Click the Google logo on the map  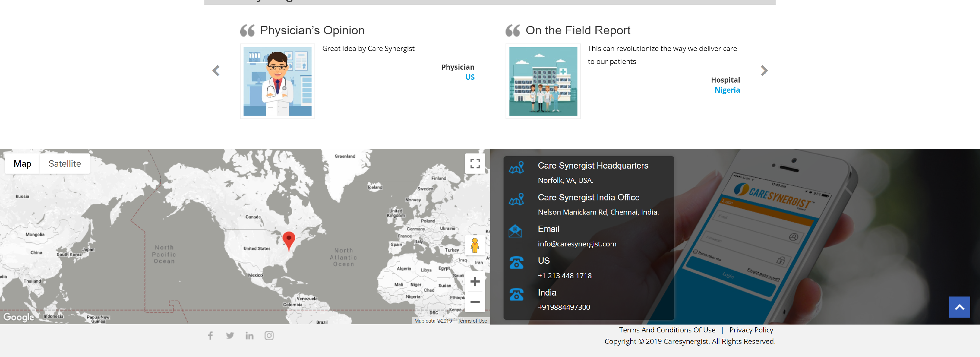click(19, 317)
